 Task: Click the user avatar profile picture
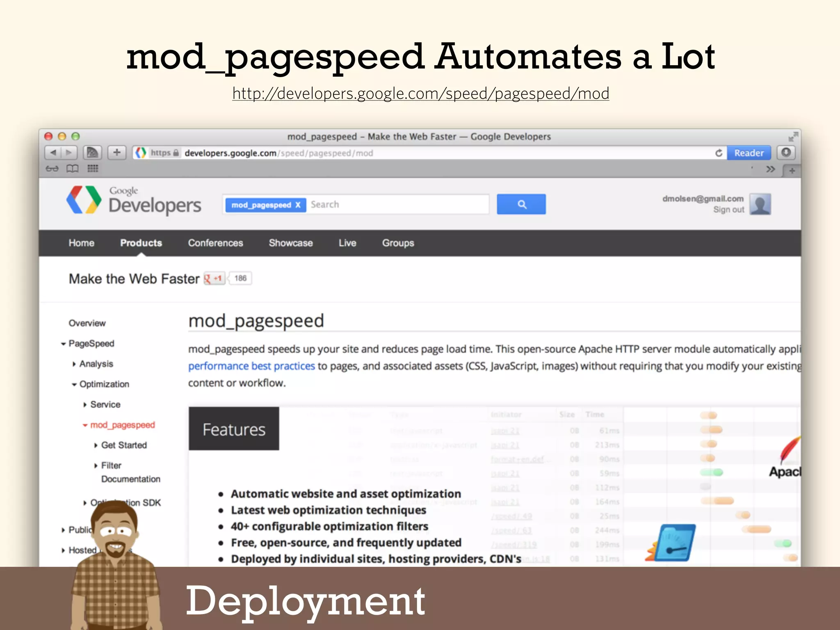tap(760, 204)
